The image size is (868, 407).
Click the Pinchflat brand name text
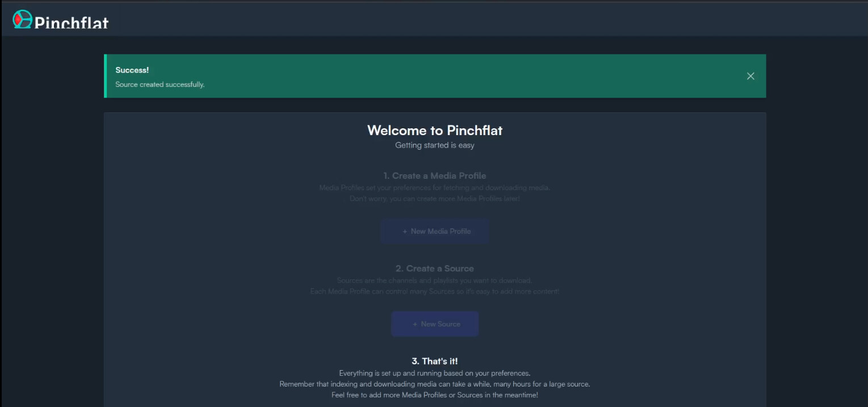tap(71, 23)
